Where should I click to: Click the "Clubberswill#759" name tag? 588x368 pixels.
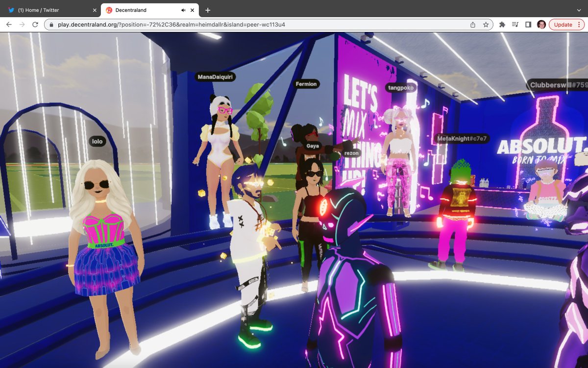click(x=558, y=84)
